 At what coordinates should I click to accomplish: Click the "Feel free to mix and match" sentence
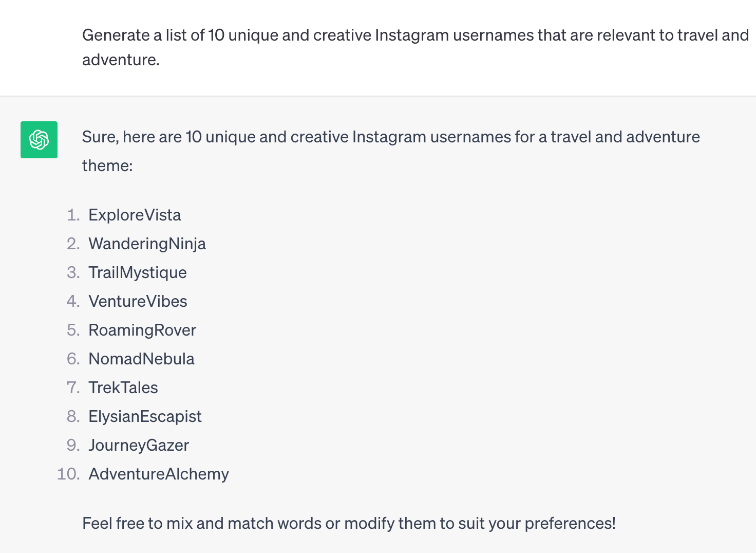point(349,524)
